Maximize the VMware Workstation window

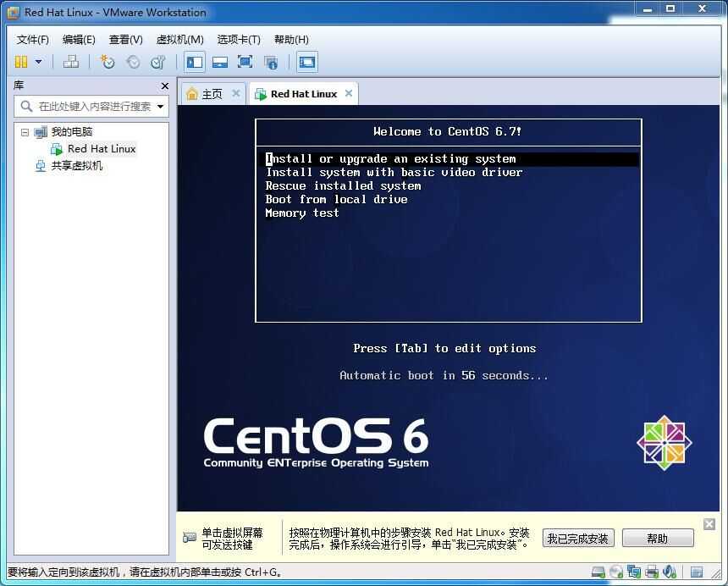coord(670,8)
